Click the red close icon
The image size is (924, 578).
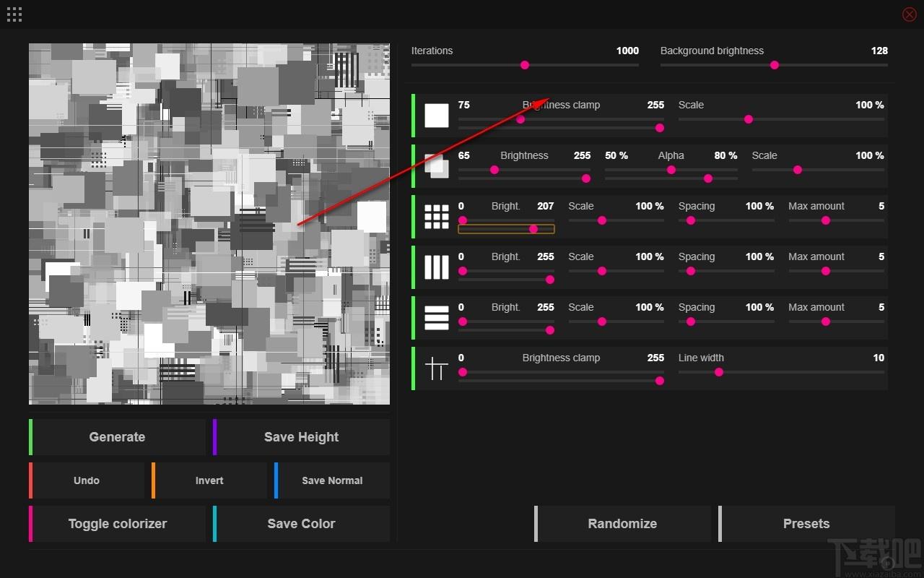pyautogui.click(x=909, y=14)
